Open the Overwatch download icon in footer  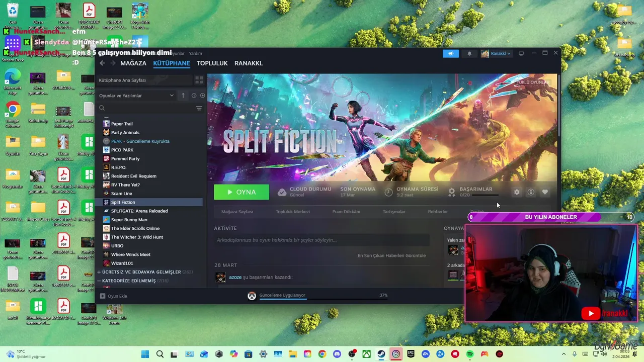coord(252,296)
